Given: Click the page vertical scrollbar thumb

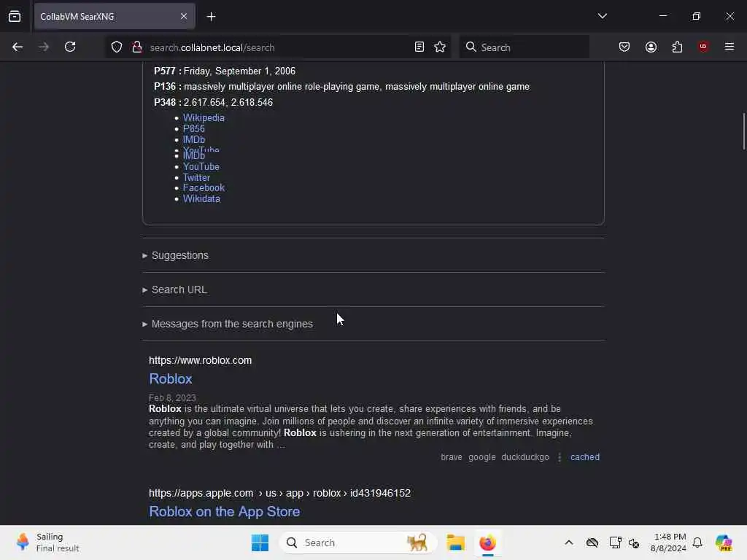Looking at the screenshot, I should click(x=743, y=131).
